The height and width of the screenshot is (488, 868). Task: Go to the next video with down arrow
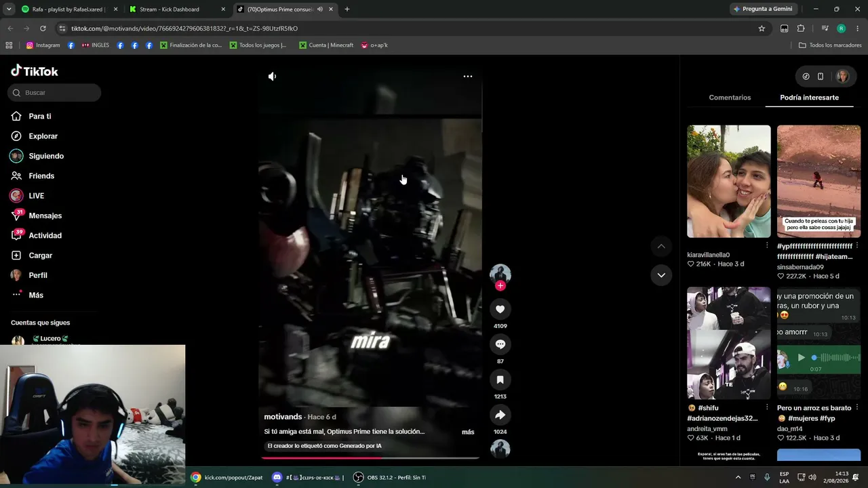[x=661, y=275]
